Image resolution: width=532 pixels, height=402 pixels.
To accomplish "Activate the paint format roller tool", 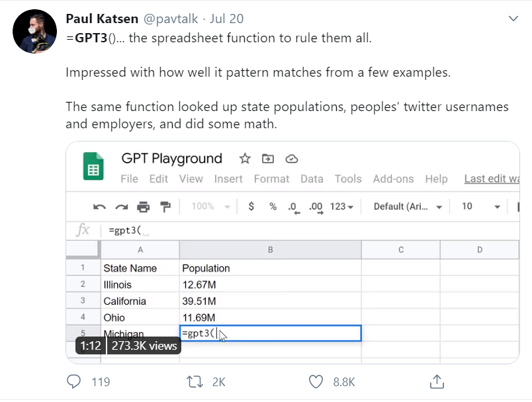I will [x=165, y=207].
